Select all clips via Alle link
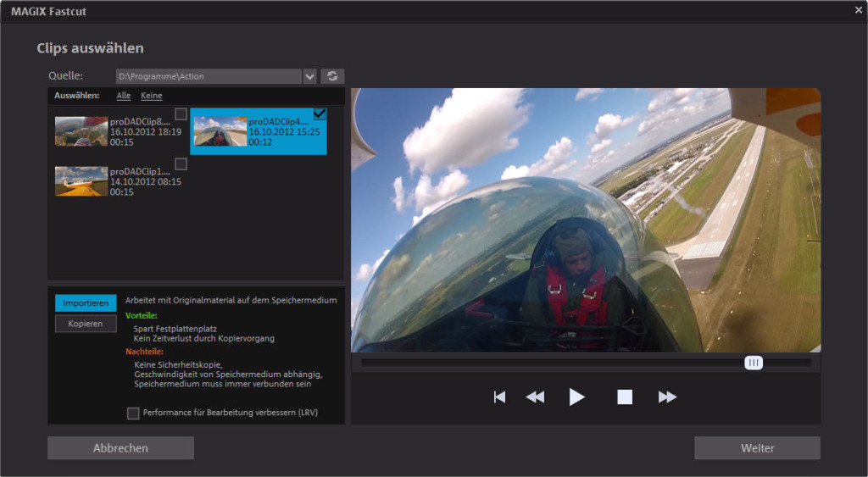 (x=124, y=96)
